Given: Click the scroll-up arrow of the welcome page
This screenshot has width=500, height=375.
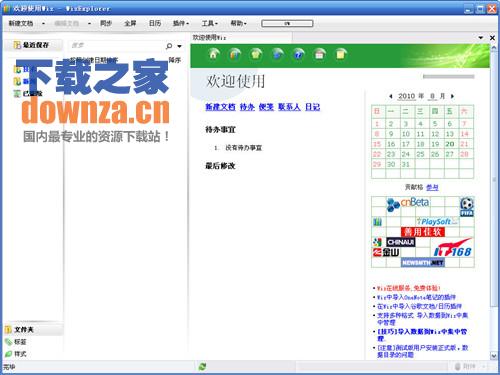Looking at the screenshot, I should [x=494, y=48].
